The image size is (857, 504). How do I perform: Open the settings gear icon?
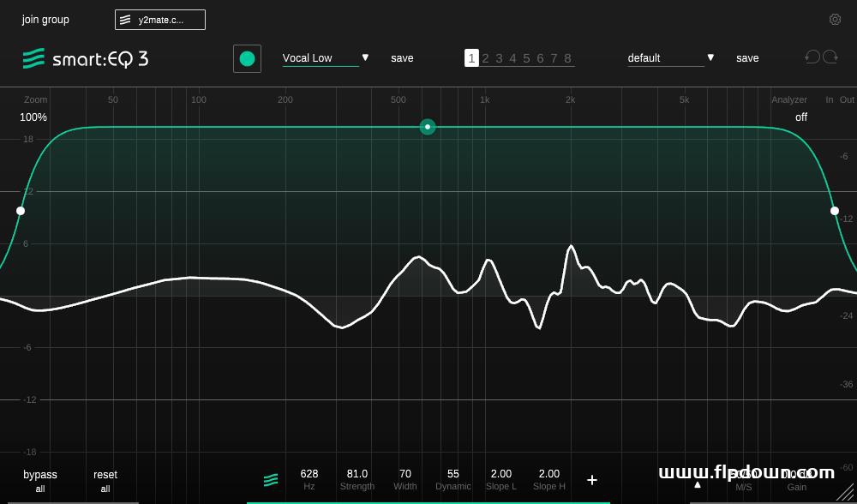pyautogui.click(x=835, y=20)
